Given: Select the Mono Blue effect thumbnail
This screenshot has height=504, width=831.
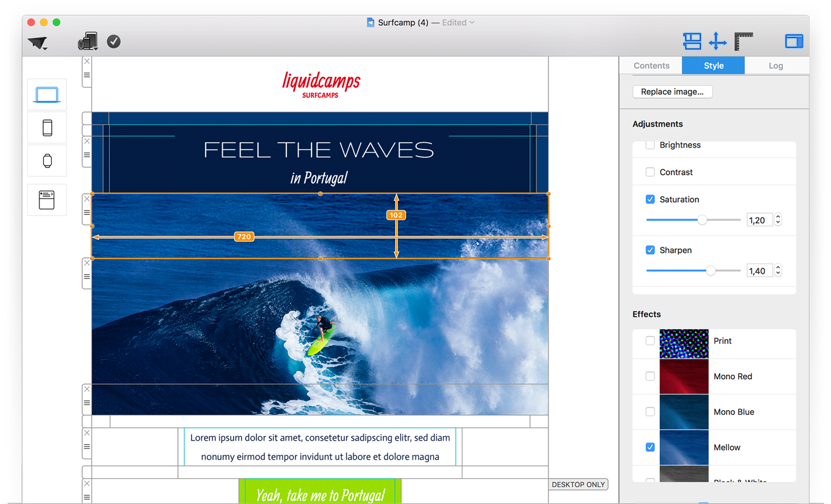Looking at the screenshot, I should 684,412.
